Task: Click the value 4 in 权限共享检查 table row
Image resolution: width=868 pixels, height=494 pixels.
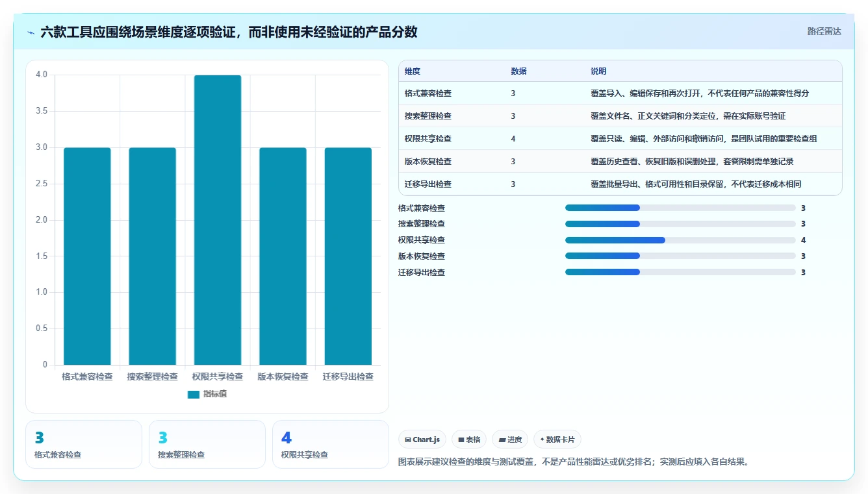Action: [513, 139]
